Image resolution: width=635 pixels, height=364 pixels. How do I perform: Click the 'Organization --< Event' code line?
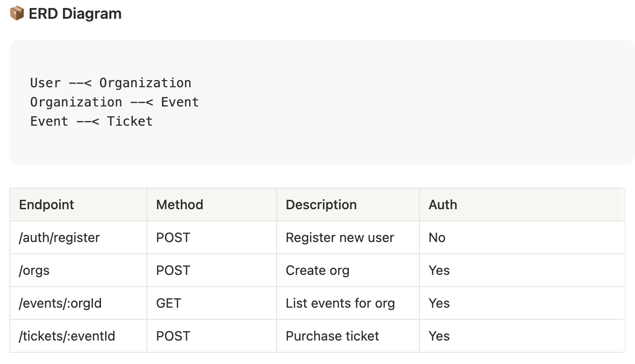click(114, 102)
